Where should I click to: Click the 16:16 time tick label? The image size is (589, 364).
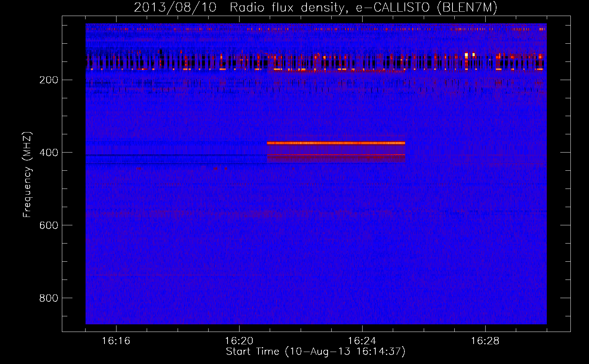tap(116, 341)
